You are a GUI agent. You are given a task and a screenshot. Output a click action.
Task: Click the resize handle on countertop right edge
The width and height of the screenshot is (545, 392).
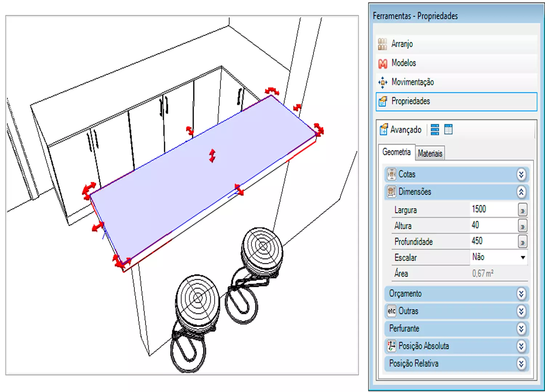(x=297, y=107)
